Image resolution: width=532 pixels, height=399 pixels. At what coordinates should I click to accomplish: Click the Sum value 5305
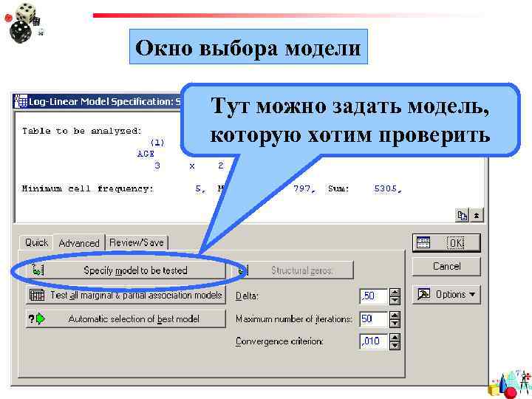click(x=388, y=188)
